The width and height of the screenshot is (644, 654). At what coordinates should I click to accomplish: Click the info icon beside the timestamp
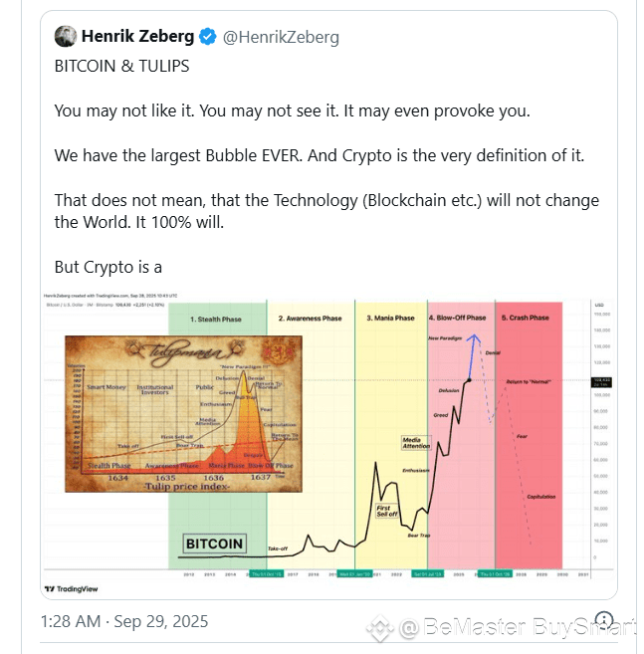tap(604, 619)
